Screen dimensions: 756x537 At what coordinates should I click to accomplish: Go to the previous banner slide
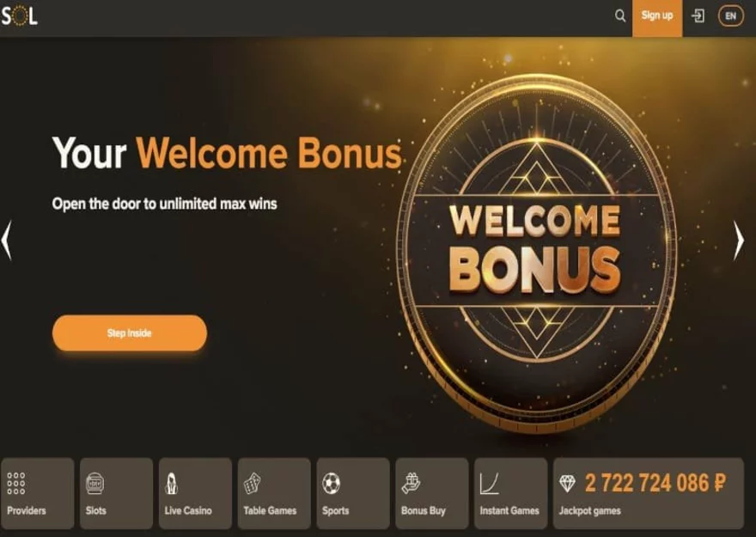coord(6,240)
